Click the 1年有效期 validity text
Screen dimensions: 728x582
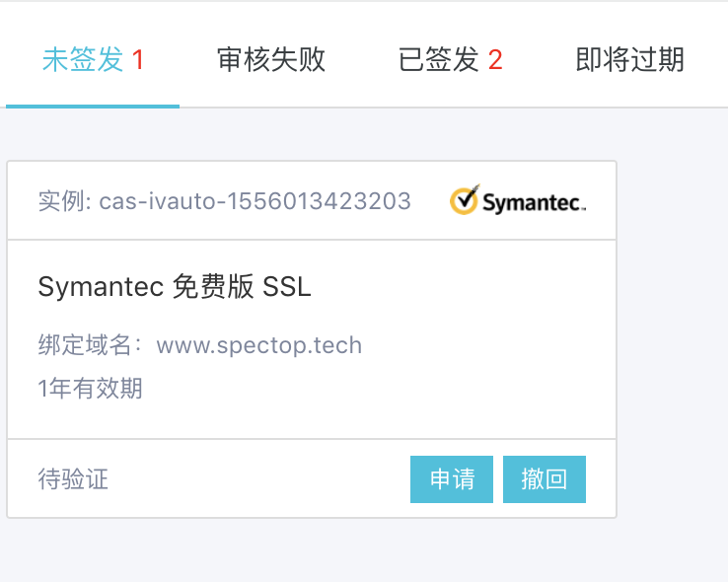[x=91, y=389]
